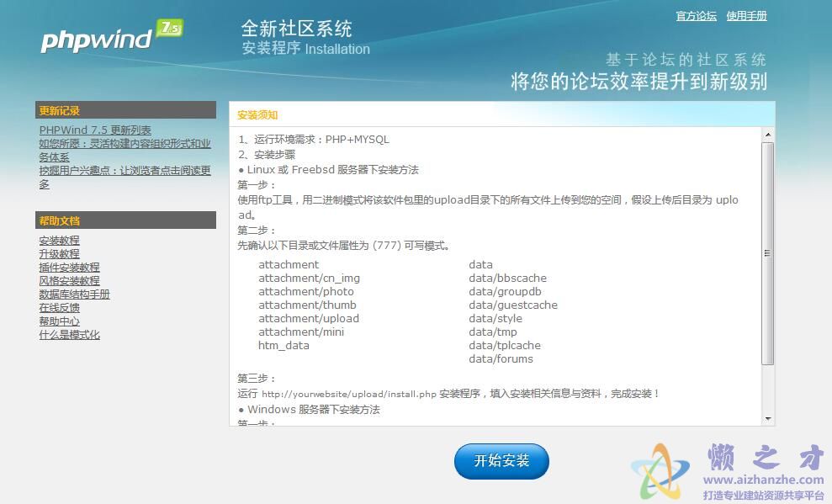Open the 风格安装教程 link
The height and width of the screenshot is (504, 832).
69,281
